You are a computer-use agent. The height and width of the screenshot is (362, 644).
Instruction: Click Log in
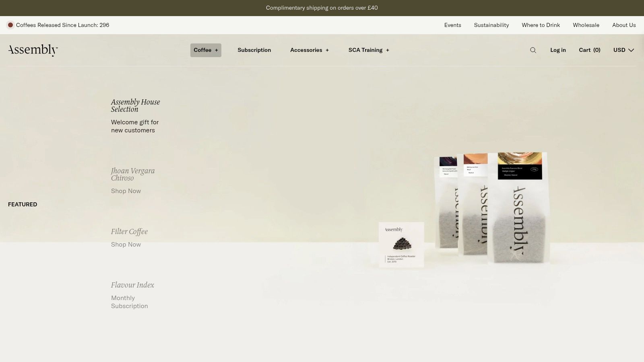click(x=558, y=50)
